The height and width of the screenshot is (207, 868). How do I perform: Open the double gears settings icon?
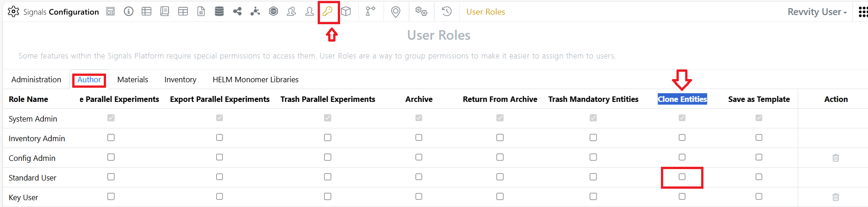tap(421, 11)
